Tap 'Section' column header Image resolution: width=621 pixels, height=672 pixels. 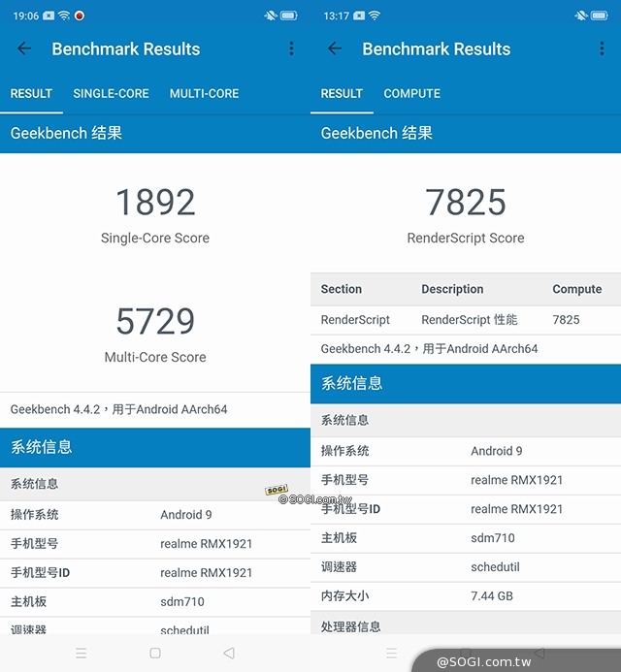[342, 289]
